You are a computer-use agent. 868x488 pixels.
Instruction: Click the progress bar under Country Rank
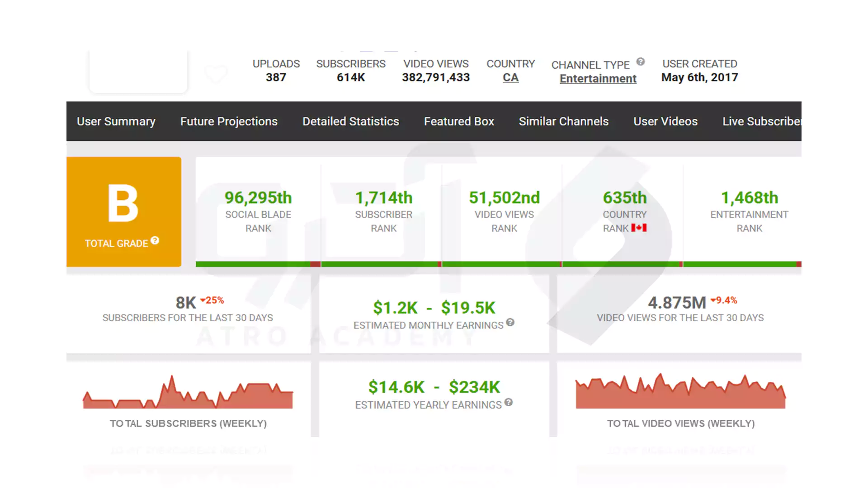(x=623, y=264)
